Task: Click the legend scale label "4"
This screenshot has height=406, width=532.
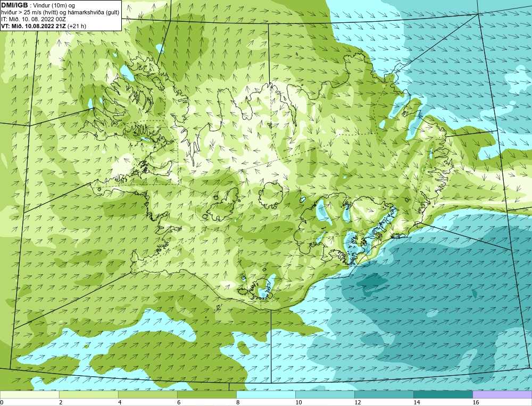Action: click(120, 402)
